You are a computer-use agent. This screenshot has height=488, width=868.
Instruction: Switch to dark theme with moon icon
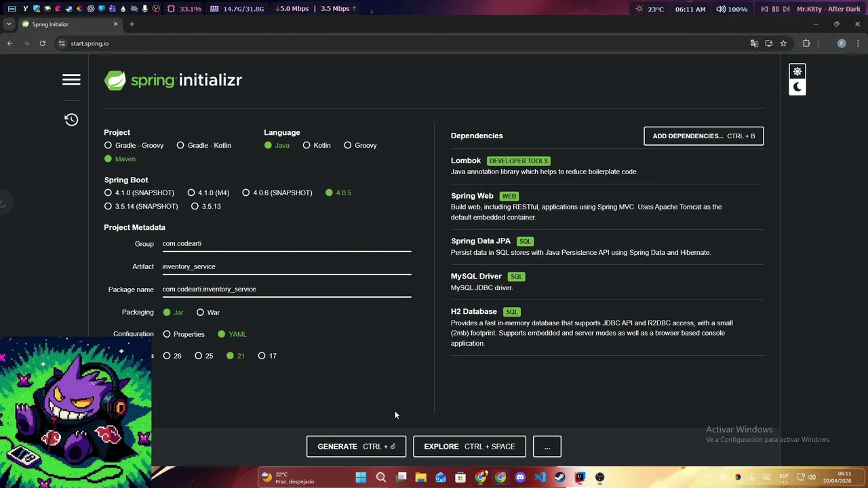(797, 87)
